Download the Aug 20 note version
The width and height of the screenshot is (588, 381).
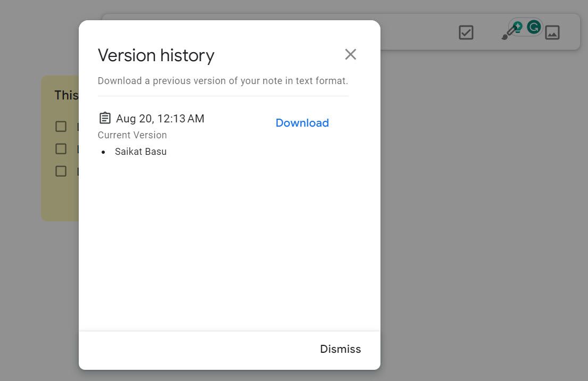click(302, 122)
